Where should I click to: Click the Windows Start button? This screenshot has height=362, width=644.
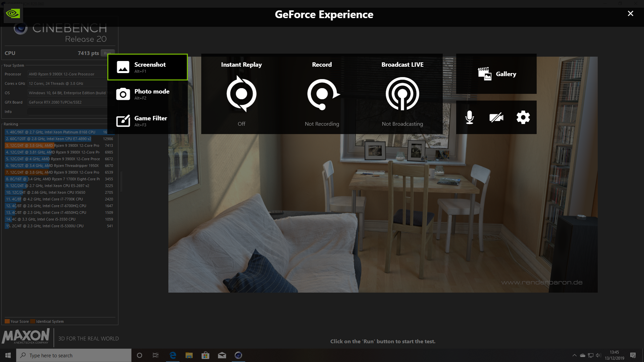(8, 355)
